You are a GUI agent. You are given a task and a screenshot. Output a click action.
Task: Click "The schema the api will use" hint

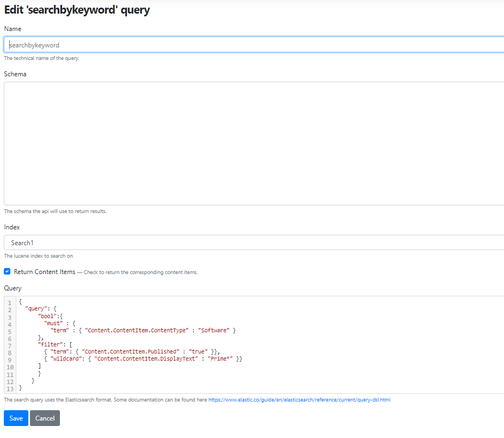55,211
